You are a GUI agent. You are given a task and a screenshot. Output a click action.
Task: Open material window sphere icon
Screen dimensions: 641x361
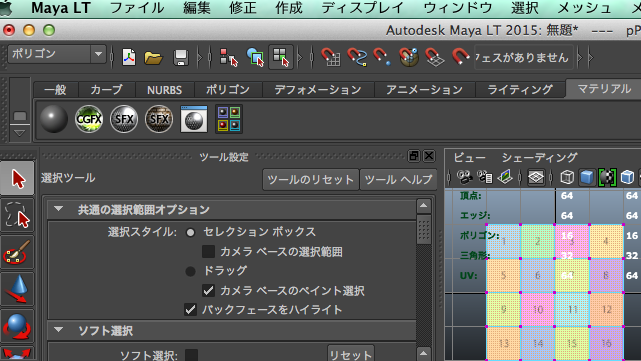click(194, 119)
